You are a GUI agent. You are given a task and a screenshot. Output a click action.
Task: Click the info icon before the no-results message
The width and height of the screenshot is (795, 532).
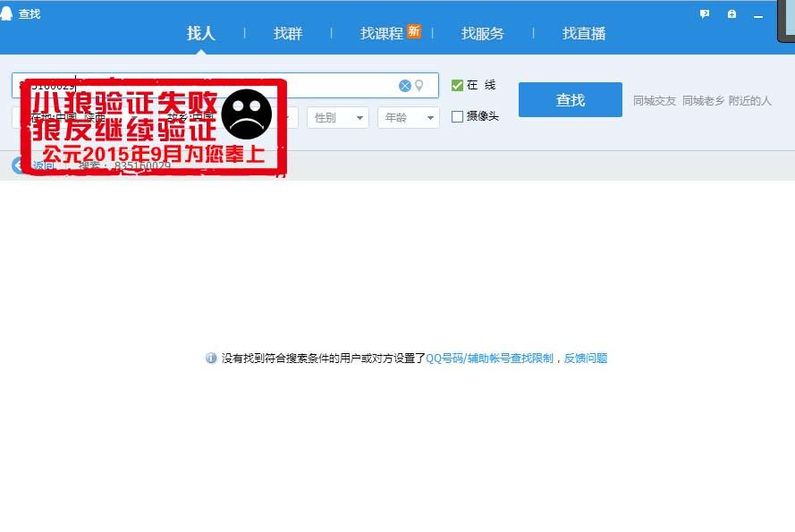(209, 357)
